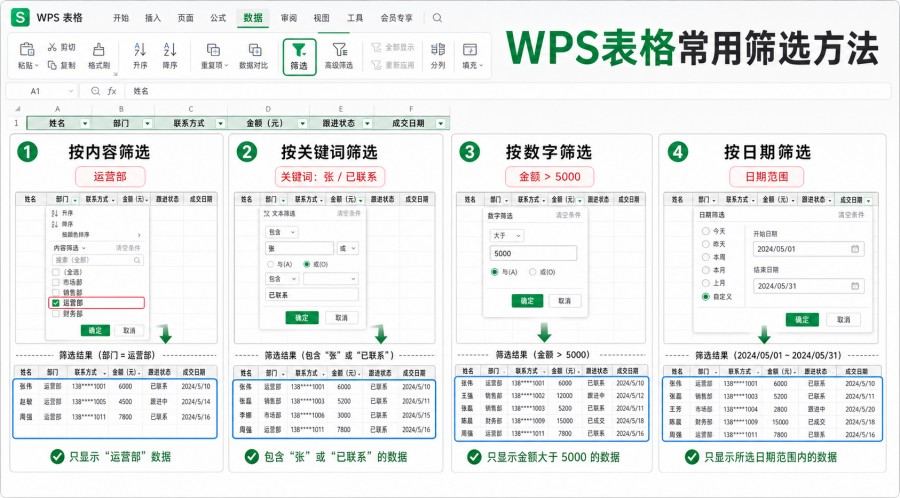Open filter arrow on 成交日期 header in row 1

(x=440, y=123)
